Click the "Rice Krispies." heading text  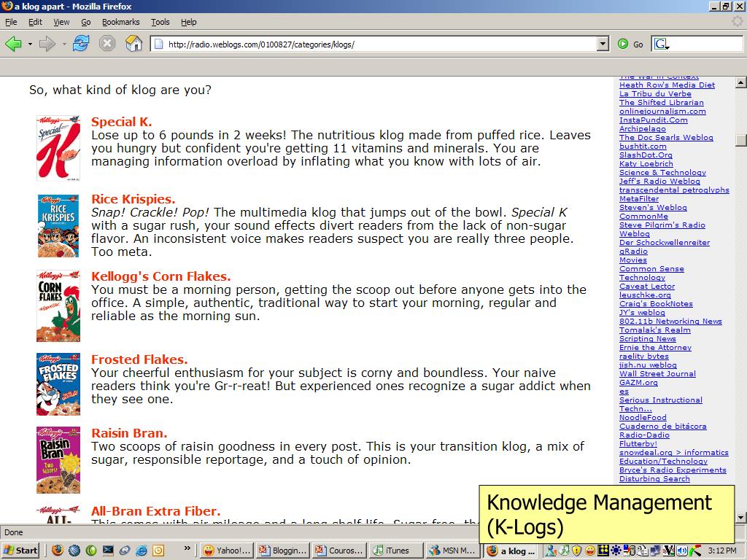(x=133, y=199)
